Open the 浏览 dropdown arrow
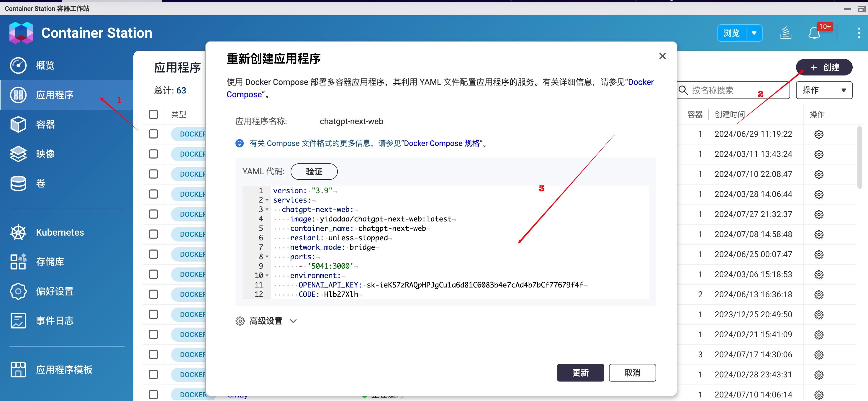 coord(754,33)
